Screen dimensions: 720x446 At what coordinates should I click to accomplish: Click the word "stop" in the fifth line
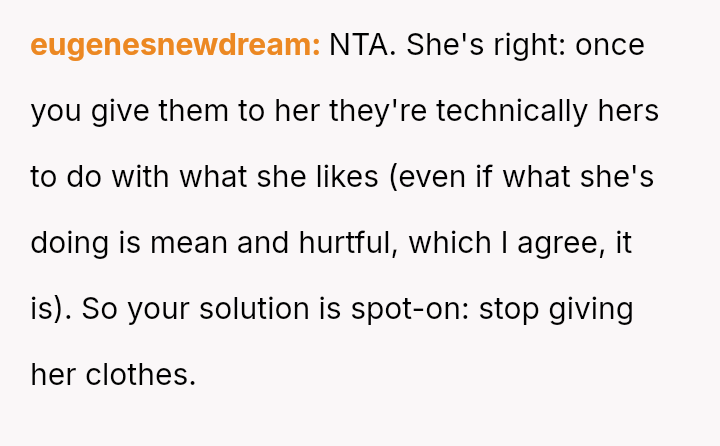[510, 309]
